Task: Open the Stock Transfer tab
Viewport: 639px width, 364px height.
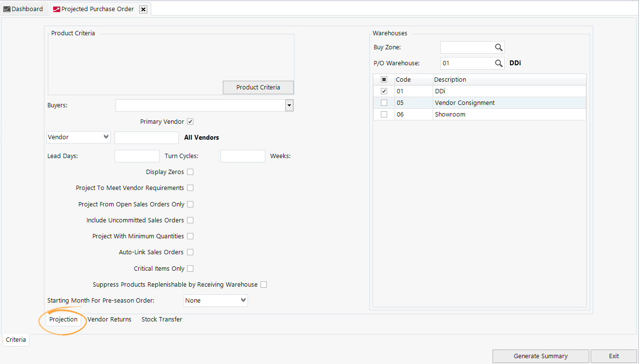Action: point(161,319)
